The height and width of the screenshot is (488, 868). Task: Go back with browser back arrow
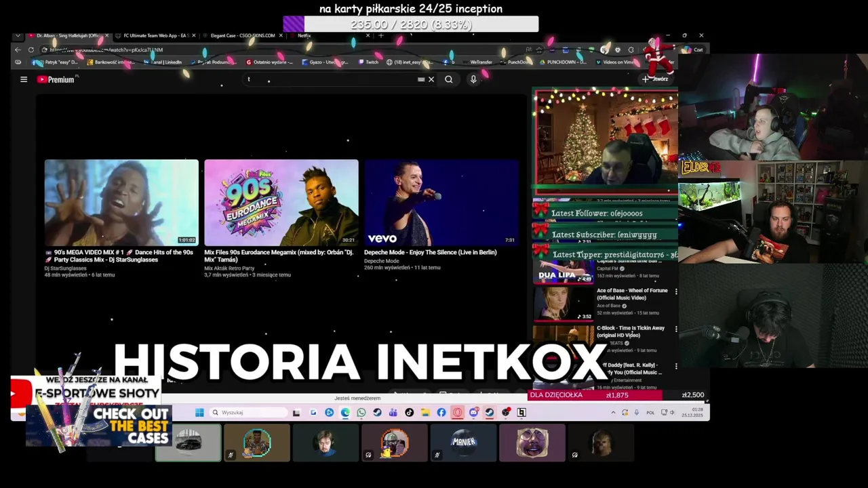click(18, 49)
